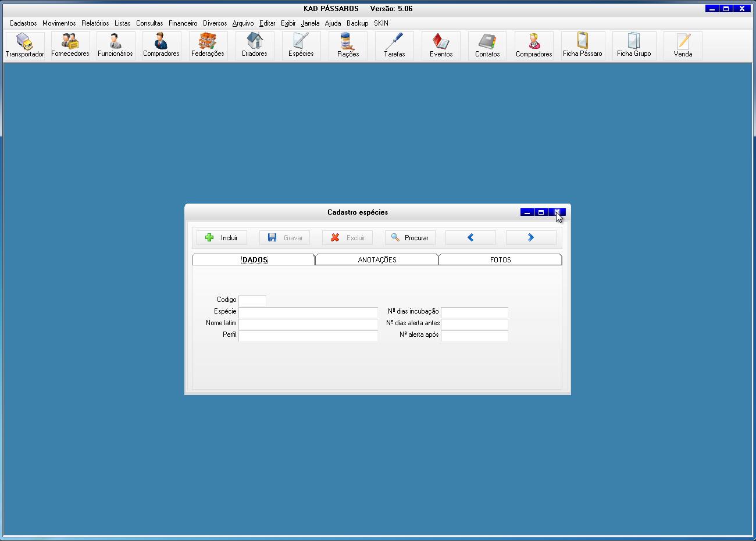Open the Eventos toolbar icon
This screenshot has height=541, width=756.
[441, 45]
